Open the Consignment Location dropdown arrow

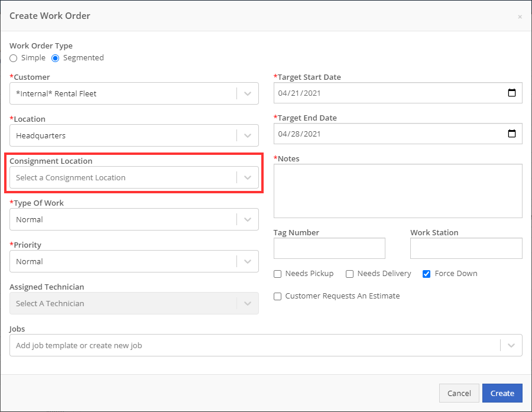click(248, 177)
